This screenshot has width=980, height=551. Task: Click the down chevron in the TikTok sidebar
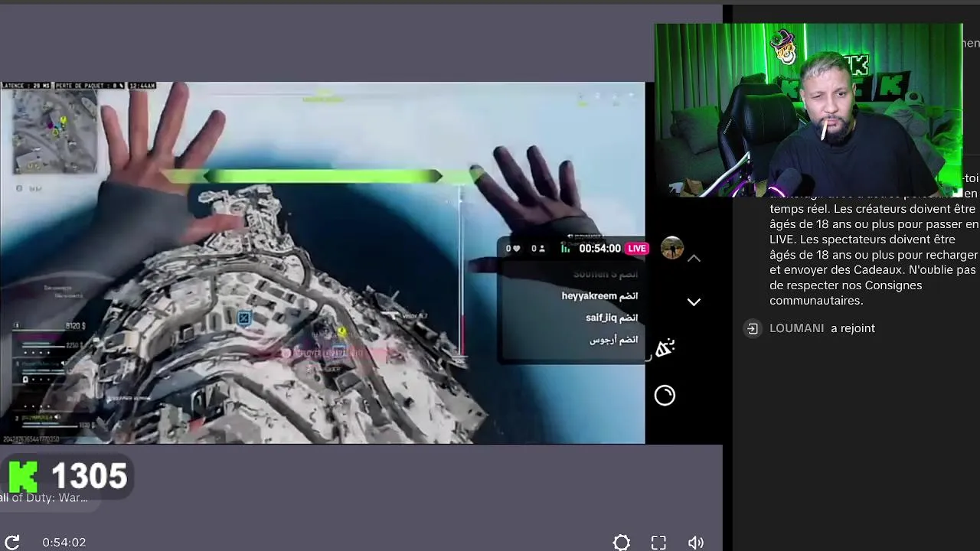pos(694,302)
